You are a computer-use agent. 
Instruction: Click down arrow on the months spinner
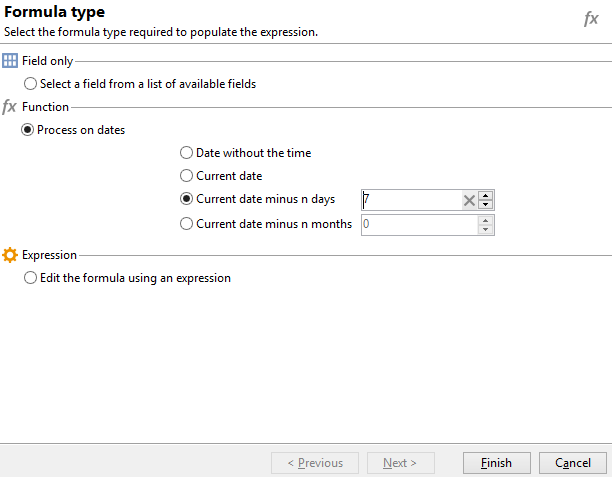[486, 230]
